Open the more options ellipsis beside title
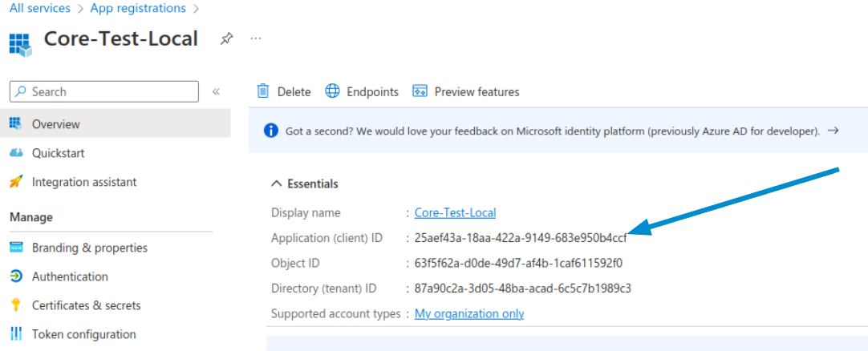The image size is (868, 351). tap(255, 38)
